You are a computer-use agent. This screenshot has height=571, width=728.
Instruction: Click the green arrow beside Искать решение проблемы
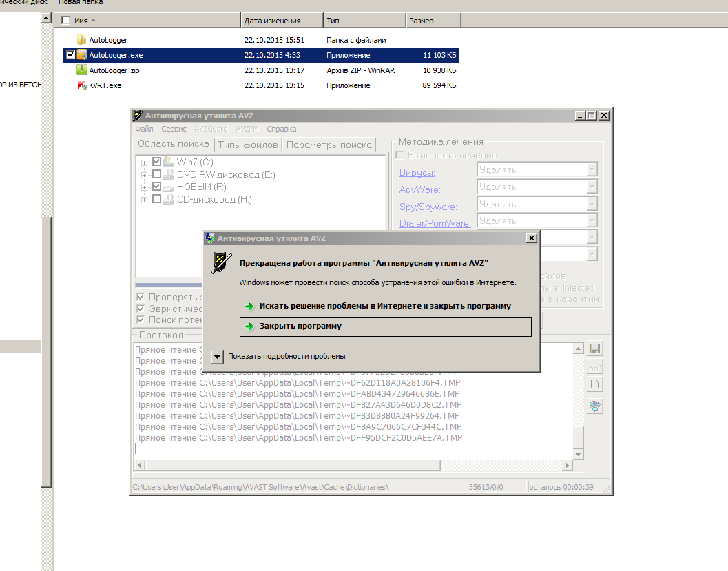(249, 307)
